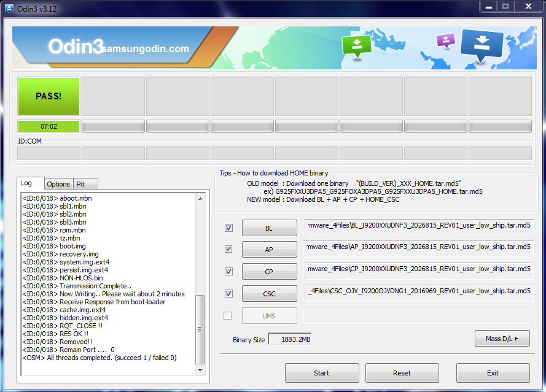Click log line 'RES OK !!'
546x392 pixels.
[x=55, y=334]
